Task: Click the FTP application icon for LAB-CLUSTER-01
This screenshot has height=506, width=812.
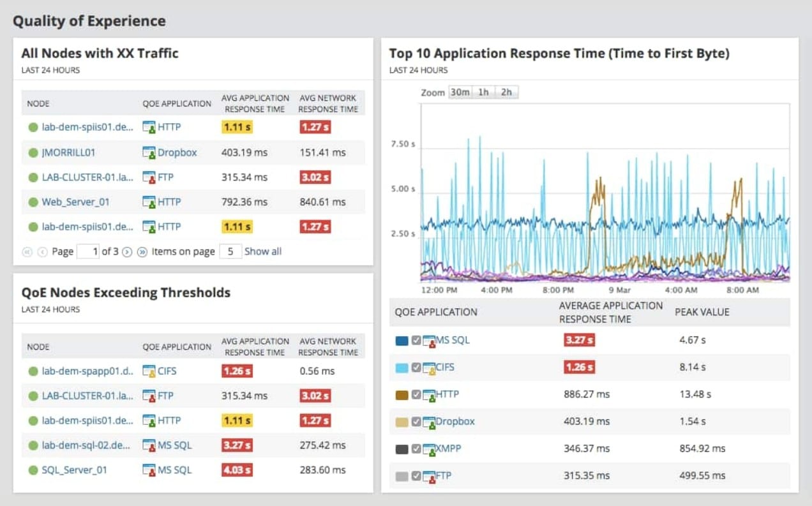Action: coord(150,177)
